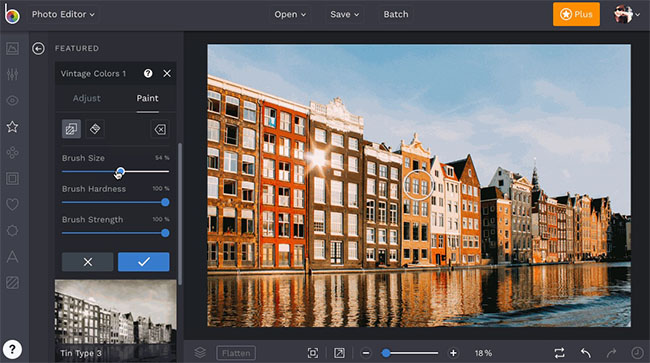Image resolution: width=650 pixels, height=363 pixels.
Task: Open the layers panel icon
Action: [x=200, y=353]
